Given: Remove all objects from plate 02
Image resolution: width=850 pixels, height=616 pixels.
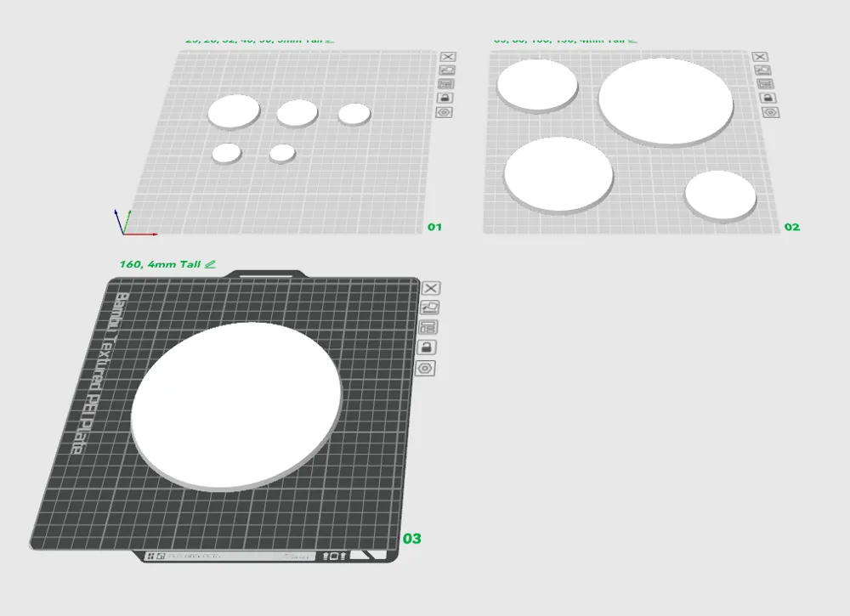Looking at the screenshot, I should (x=760, y=57).
